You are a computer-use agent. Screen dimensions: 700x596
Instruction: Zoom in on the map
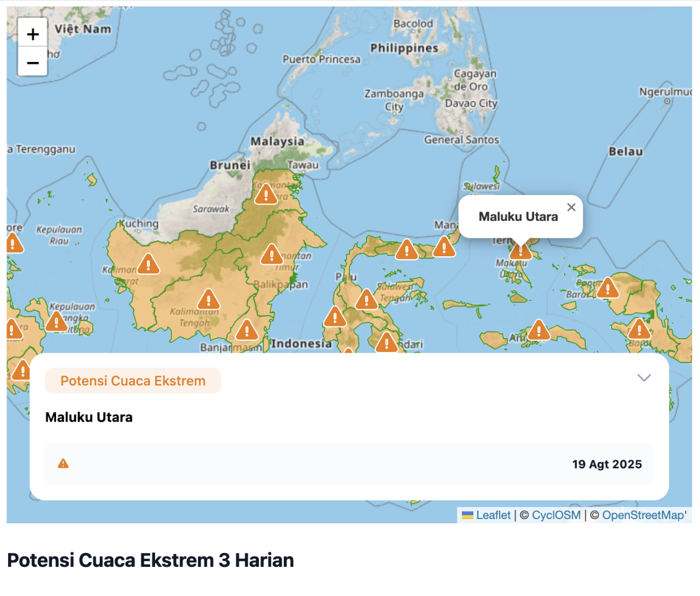pos(33,34)
